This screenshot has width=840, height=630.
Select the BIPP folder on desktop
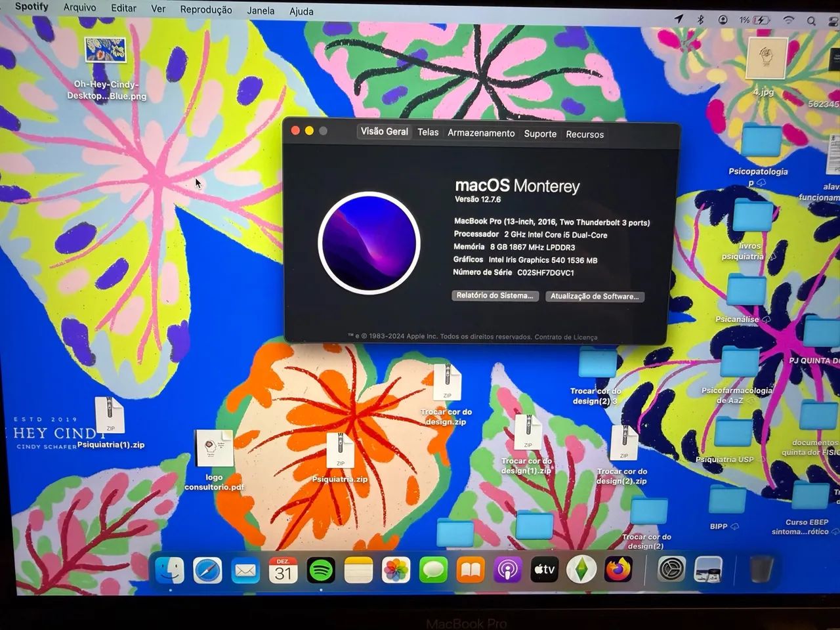click(x=727, y=499)
